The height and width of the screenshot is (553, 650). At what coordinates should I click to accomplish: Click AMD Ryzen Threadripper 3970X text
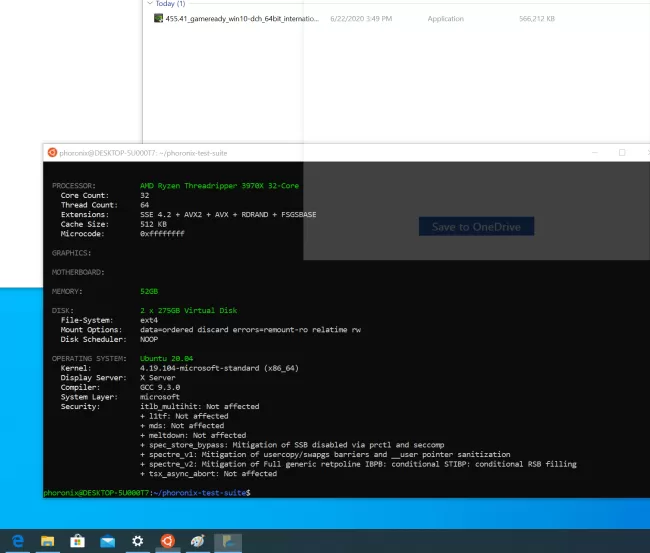pyautogui.click(x=219, y=186)
